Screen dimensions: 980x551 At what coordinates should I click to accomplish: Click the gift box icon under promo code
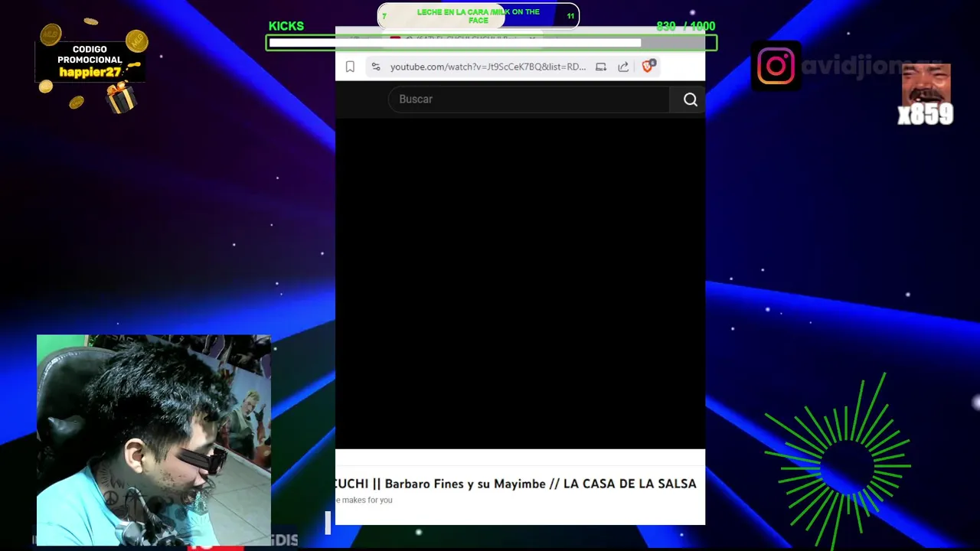pos(121,98)
